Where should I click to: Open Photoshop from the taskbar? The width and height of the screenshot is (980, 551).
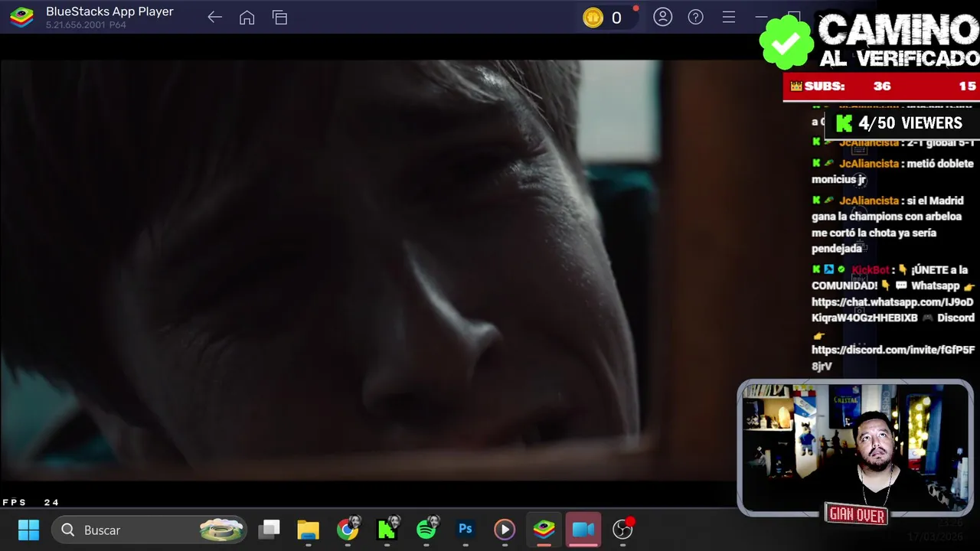coord(465,529)
